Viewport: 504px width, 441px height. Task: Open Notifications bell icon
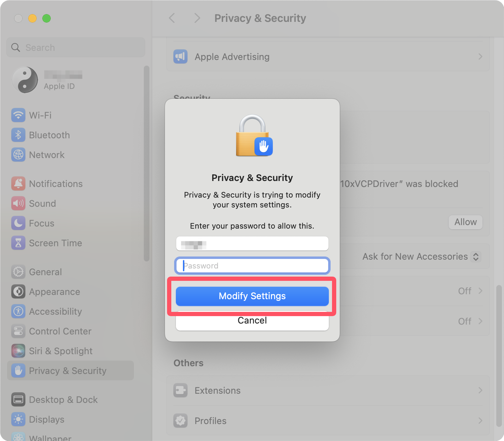pos(18,184)
